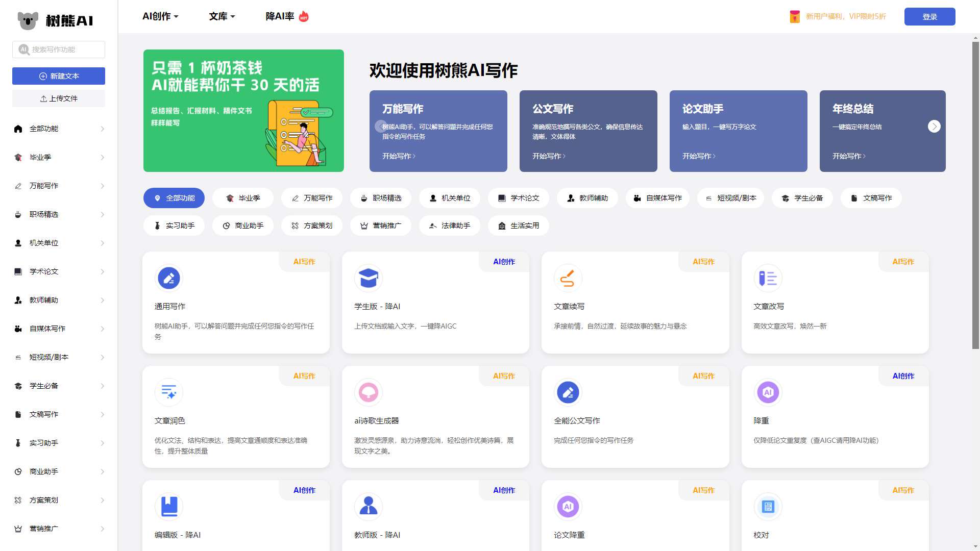Click 开始写作 on 年终总结 card

pos(849,156)
